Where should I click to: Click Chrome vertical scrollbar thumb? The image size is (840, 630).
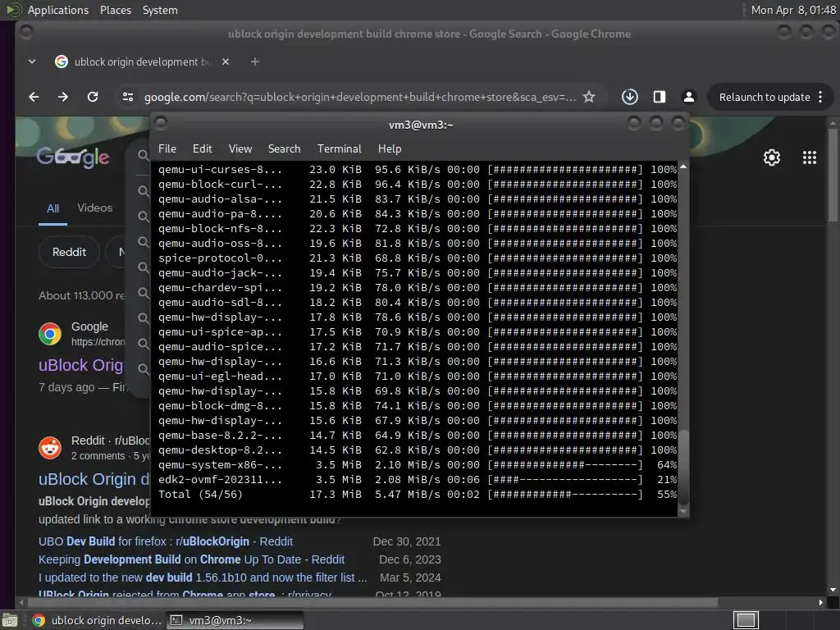tap(832, 174)
